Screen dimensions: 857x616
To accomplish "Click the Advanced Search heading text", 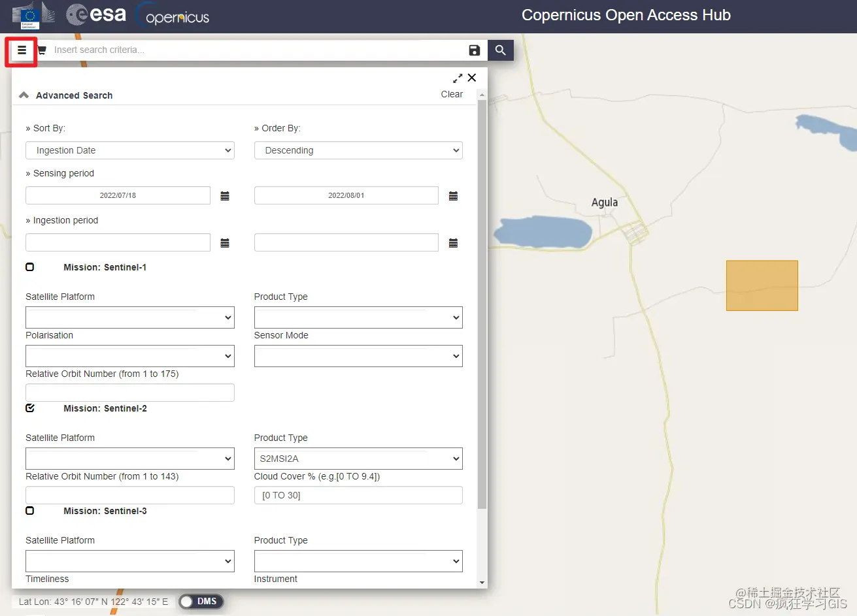I will click(74, 95).
